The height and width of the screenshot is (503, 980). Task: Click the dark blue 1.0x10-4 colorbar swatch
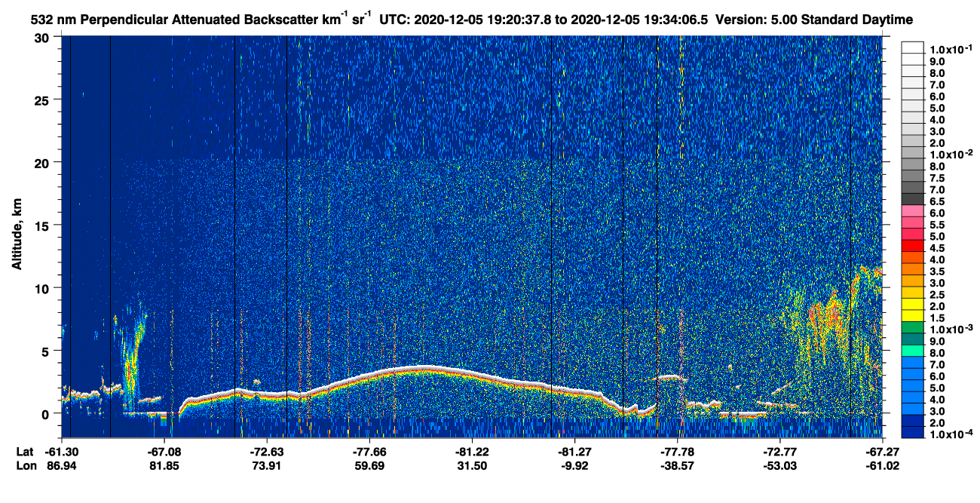[912, 432]
